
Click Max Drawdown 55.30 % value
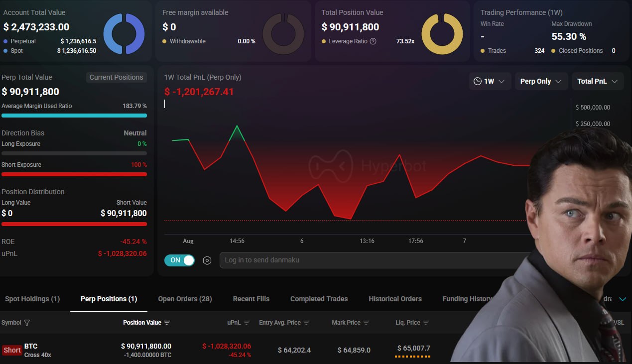coord(569,36)
